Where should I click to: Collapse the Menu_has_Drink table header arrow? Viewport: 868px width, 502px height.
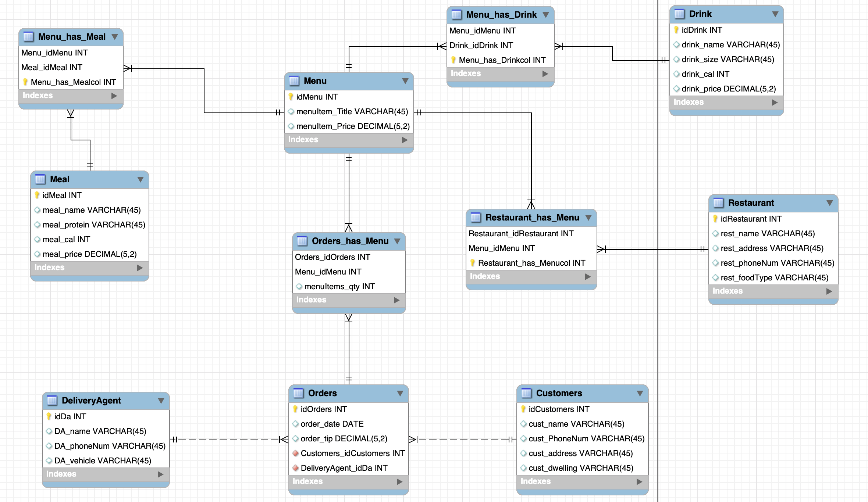pyautogui.click(x=546, y=15)
